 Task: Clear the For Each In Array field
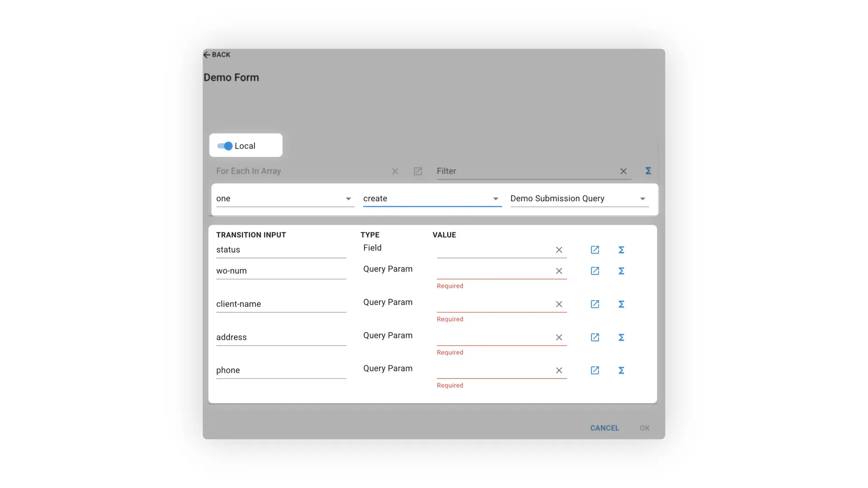coord(395,171)
